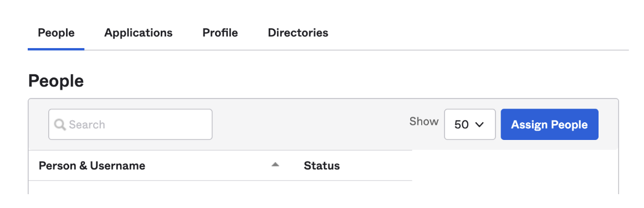Sort by Person & Username column
644x208 pixels.
pyautogui.click(x=92, y=166)
